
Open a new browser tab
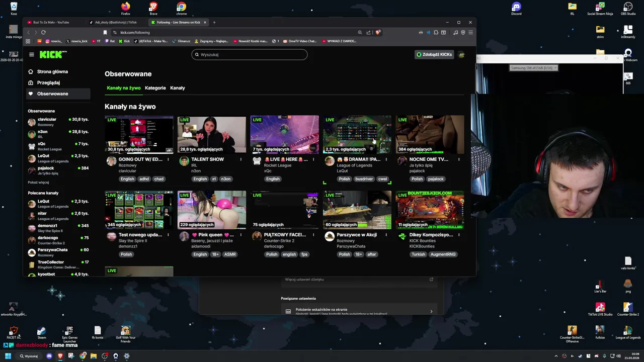(214, 22)
